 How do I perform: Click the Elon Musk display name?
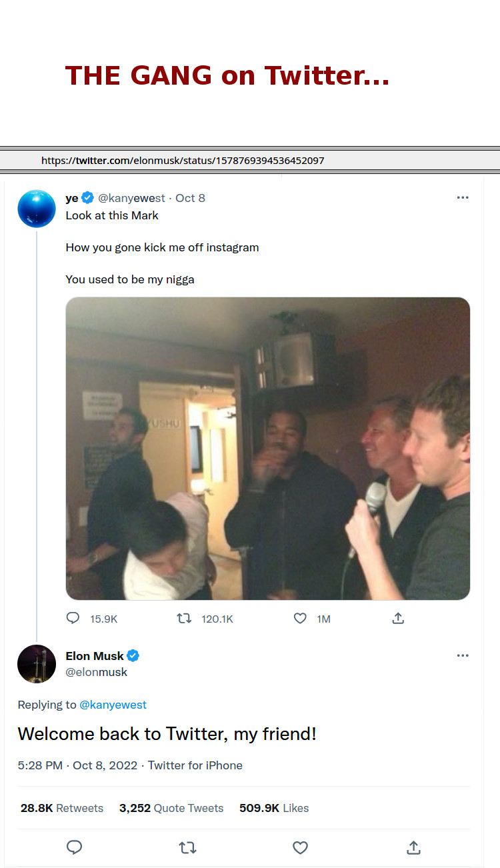(95, 656)
